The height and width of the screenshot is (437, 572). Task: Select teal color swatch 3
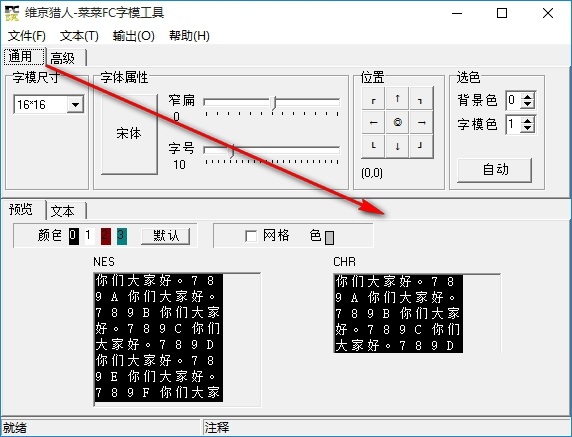tap(122, 236)
